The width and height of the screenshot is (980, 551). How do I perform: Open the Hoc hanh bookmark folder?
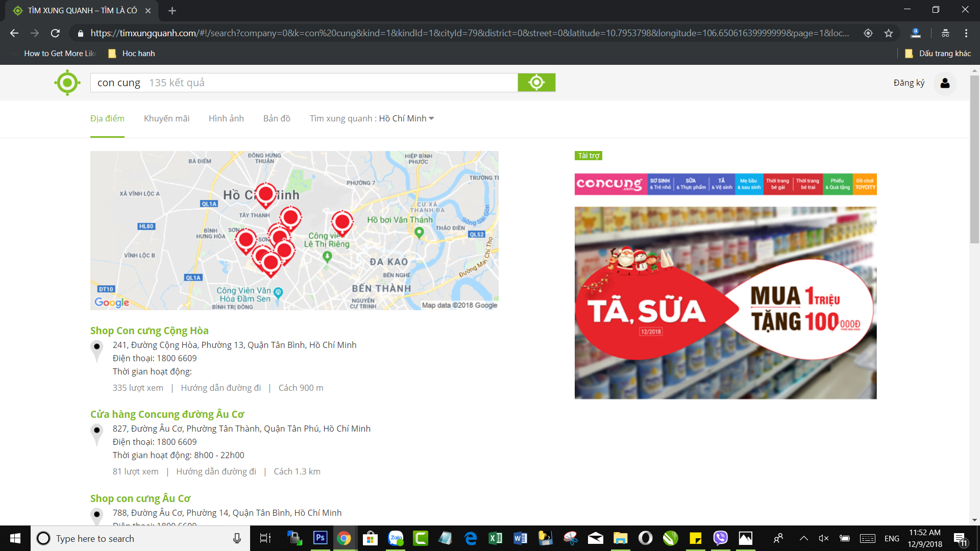[132, 54]
